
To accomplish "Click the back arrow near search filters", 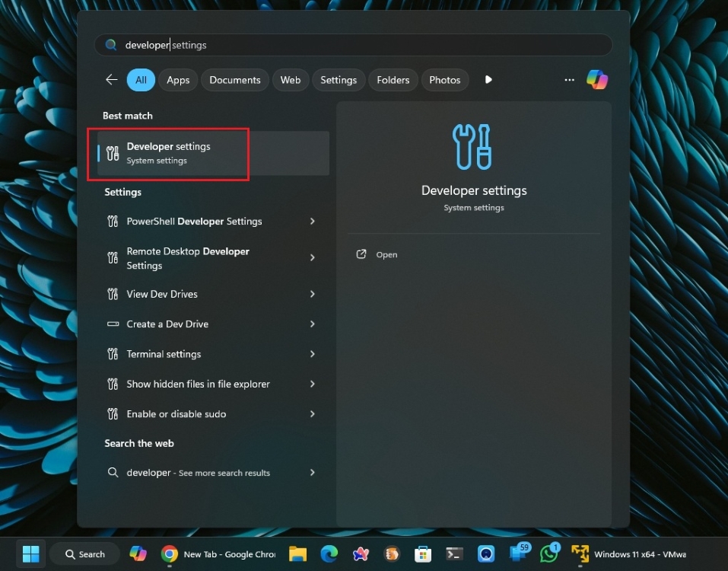I will tap(111, 79).
